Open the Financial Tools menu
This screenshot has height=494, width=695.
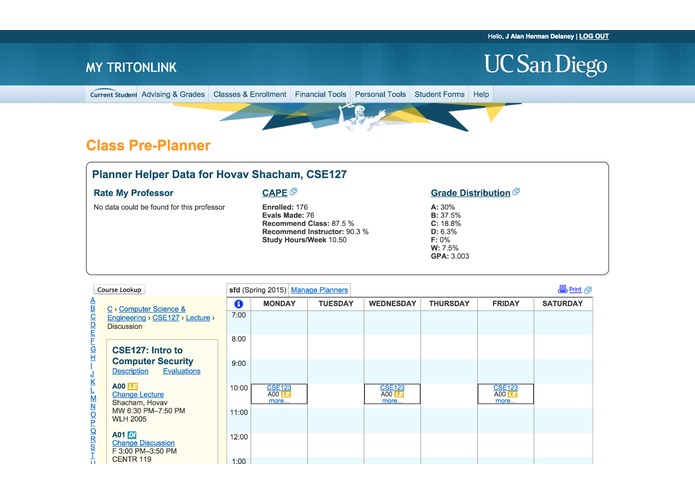(320, 94)
